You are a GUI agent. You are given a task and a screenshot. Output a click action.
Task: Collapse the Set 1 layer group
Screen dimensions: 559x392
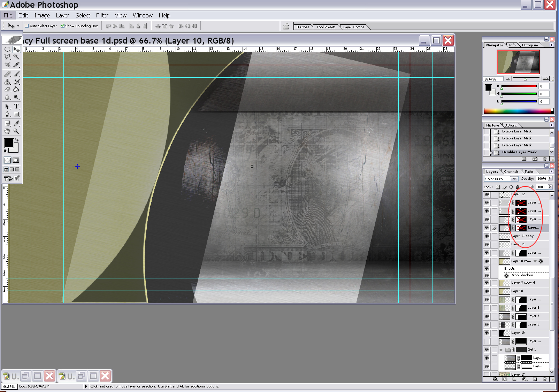[501, 350]
